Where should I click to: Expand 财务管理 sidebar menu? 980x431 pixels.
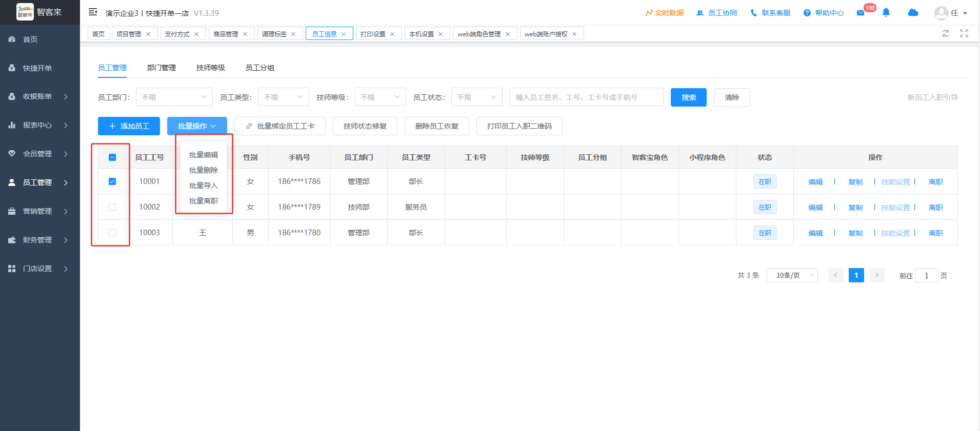click(40, 240)
